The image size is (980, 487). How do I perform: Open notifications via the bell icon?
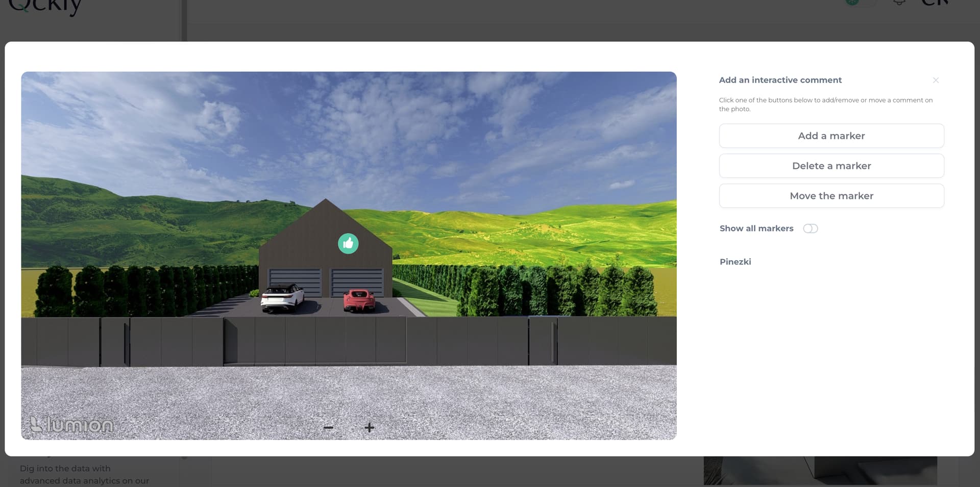point(899,3)
